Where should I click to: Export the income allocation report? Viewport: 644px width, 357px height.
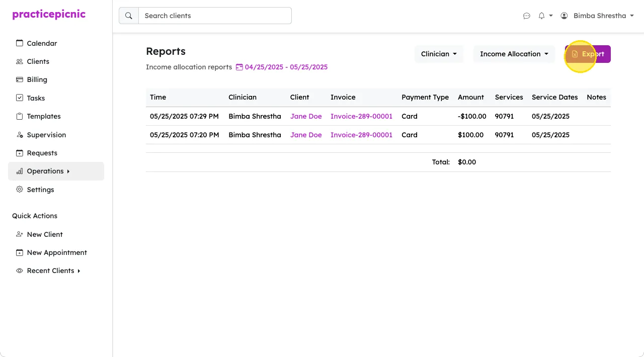(x=588, y=54)
